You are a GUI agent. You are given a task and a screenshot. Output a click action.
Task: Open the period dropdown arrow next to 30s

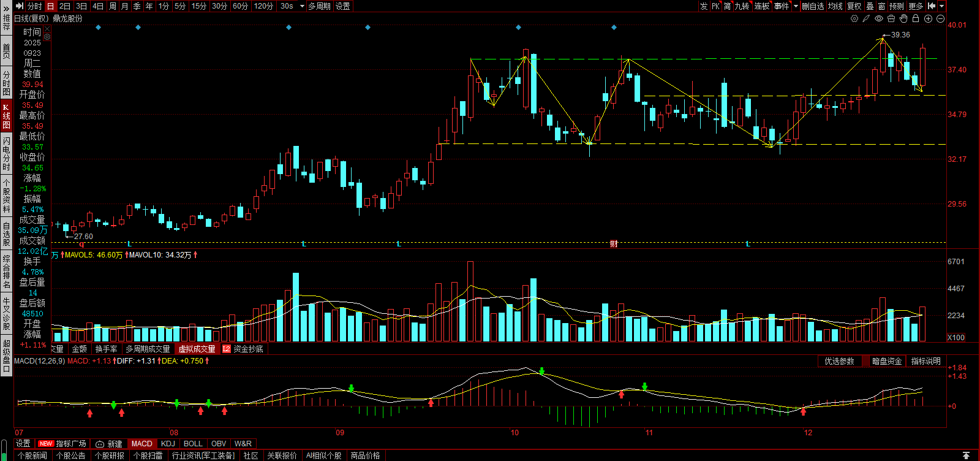[x=302, y=6]
